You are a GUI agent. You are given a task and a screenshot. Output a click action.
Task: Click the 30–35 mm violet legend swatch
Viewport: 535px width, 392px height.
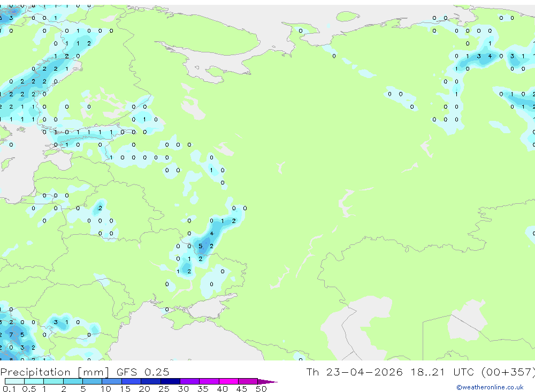pos(190,381)
